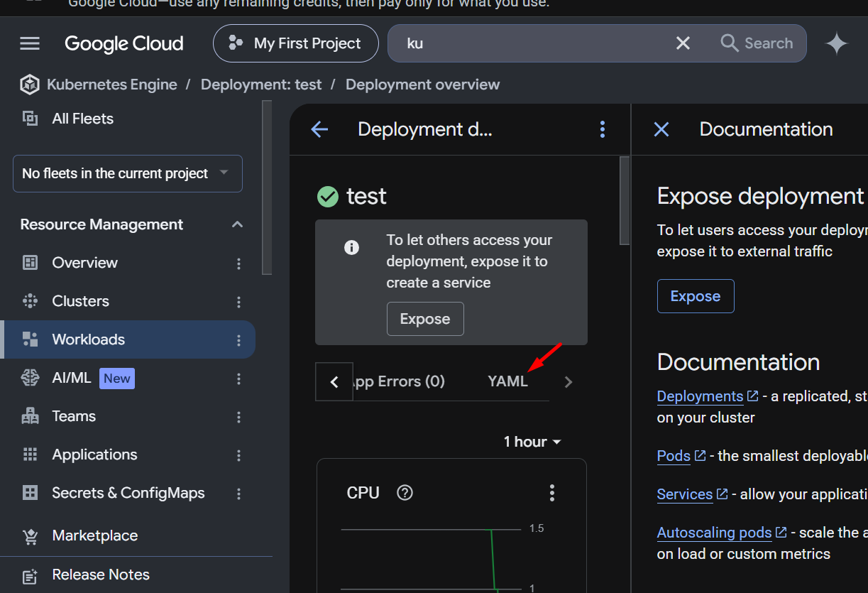Switch to the App Errors (0) tab

pos(398,381)
